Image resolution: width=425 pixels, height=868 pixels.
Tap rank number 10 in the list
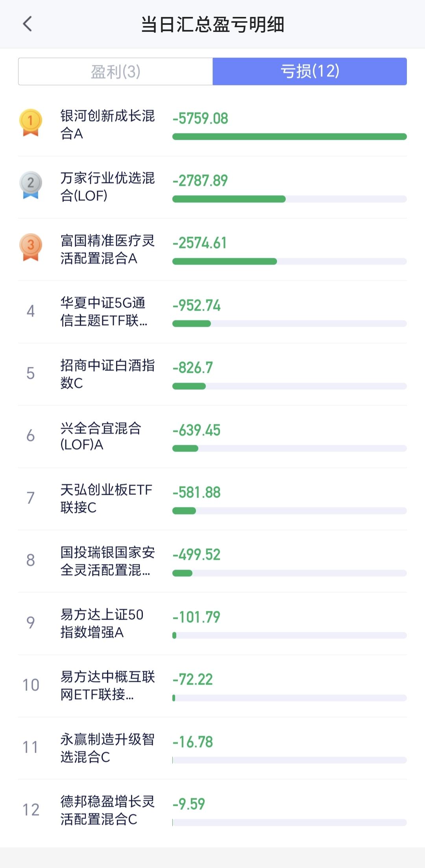(31, 685)
